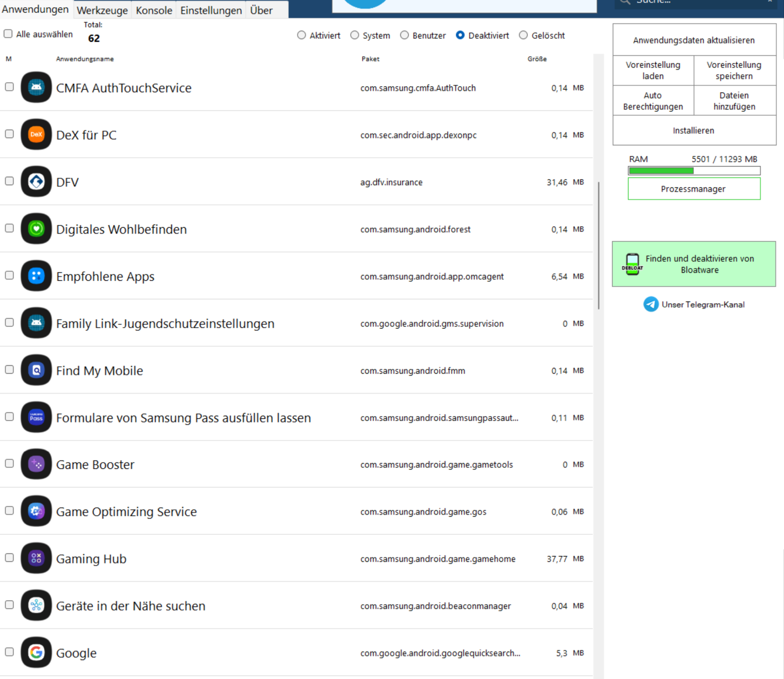Click the app list vertical scrollbar
The width and height of the screenshot is (784, 679).
599,245
